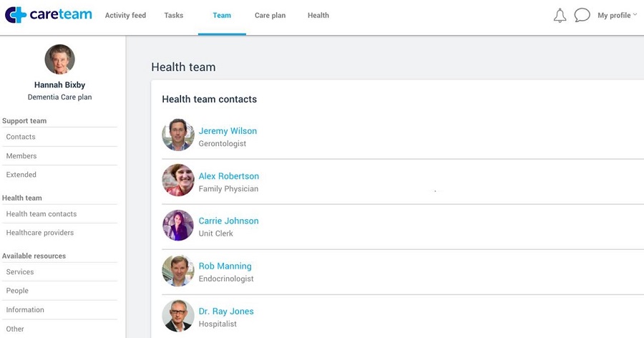Select Health team contacts sidebar item
Image resolution: width=644 pixels, height=338 pixels.
(x=42, y=214)
